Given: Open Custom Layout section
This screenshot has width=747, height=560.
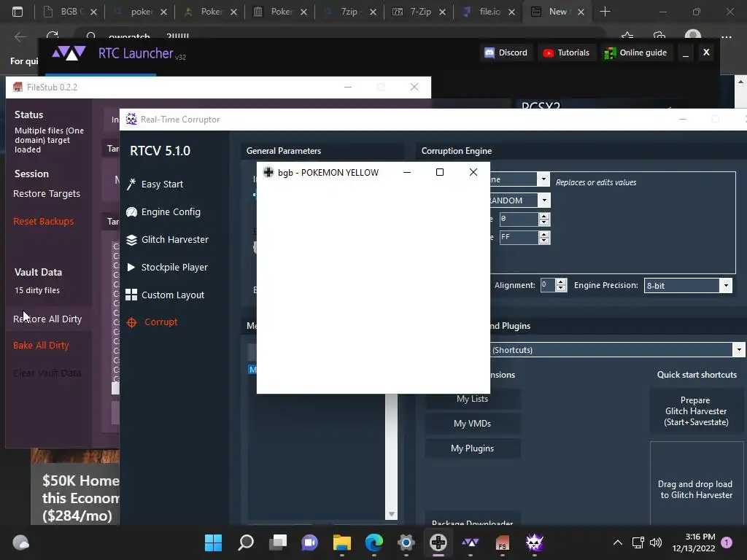Looking at the screenshot, I should point(172,295).
